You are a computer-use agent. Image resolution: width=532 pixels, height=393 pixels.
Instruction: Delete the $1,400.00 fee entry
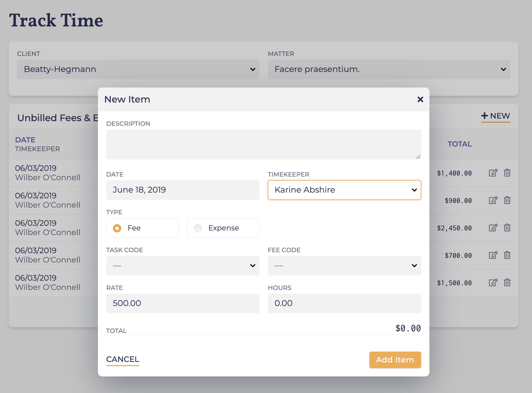507,173
